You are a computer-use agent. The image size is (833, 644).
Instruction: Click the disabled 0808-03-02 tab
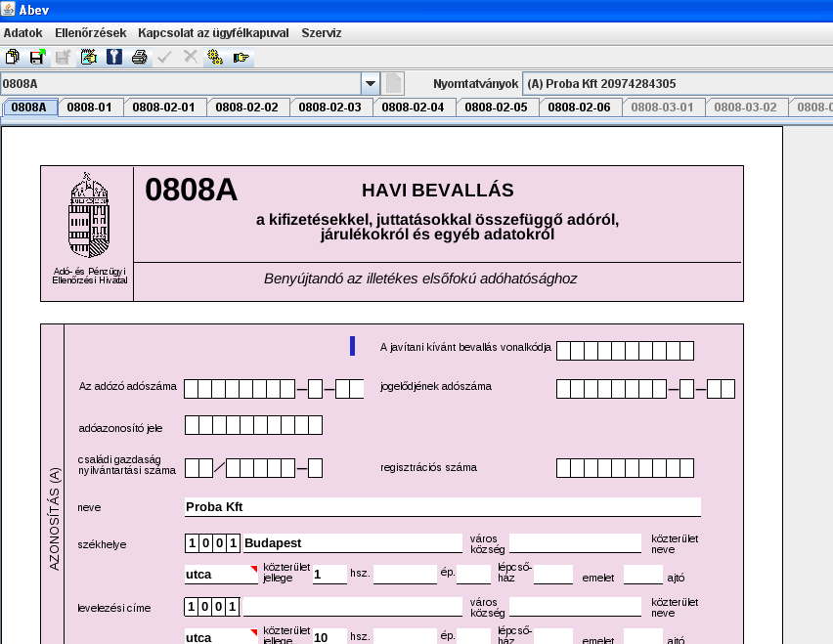point(746,107)
